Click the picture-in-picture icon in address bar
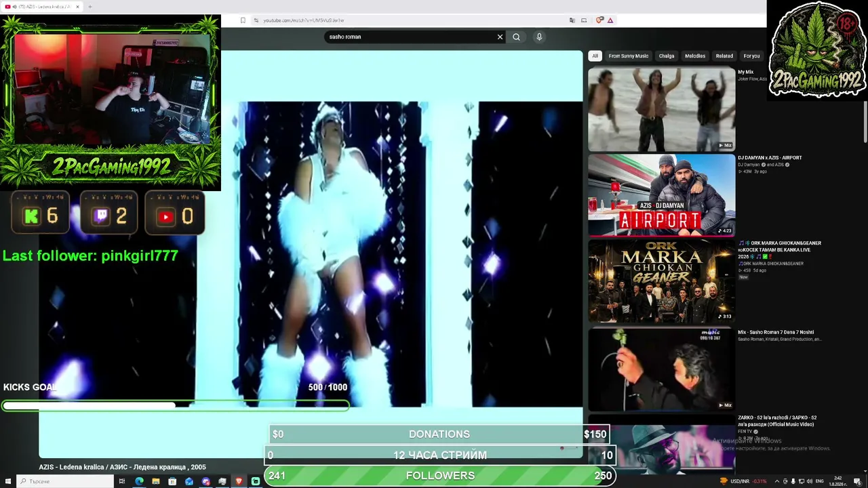Image resolution: width=868 pixels, height=488 pixels. [584, 20]
